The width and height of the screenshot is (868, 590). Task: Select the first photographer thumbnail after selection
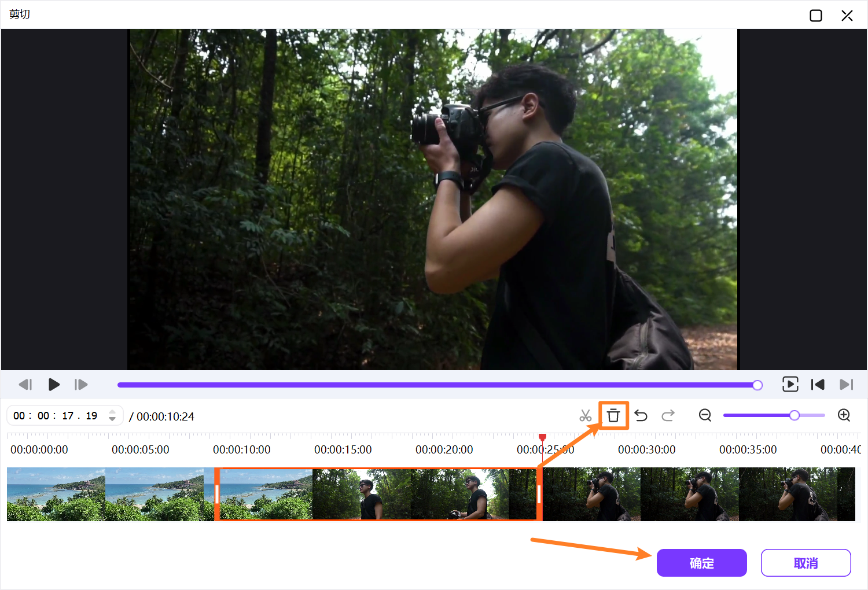click(591, 494)
